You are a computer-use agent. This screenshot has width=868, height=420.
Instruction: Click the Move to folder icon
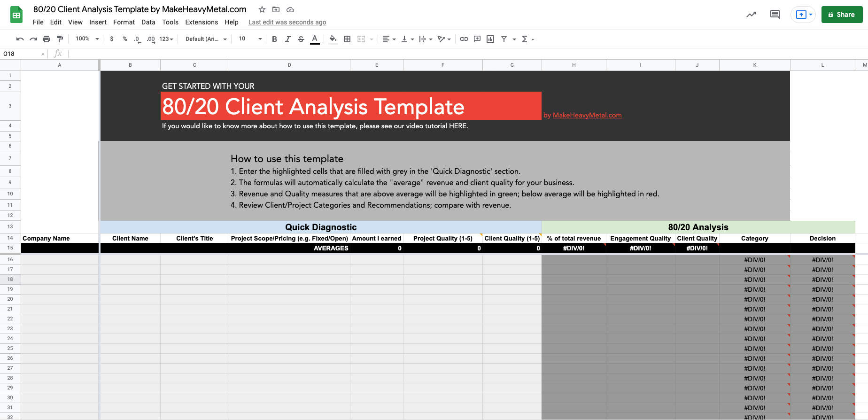(276, 9)
